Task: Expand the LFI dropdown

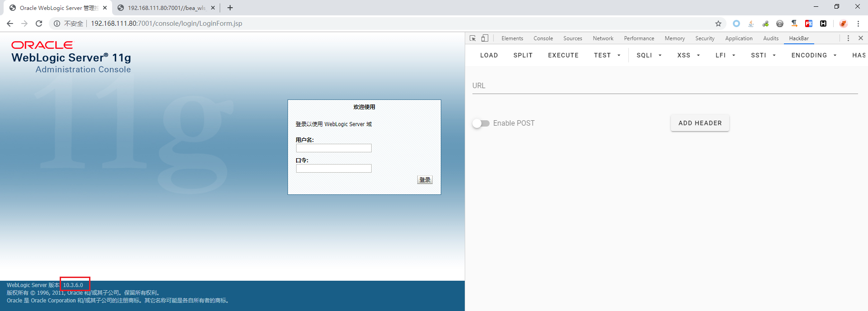Action: point(725,55)
